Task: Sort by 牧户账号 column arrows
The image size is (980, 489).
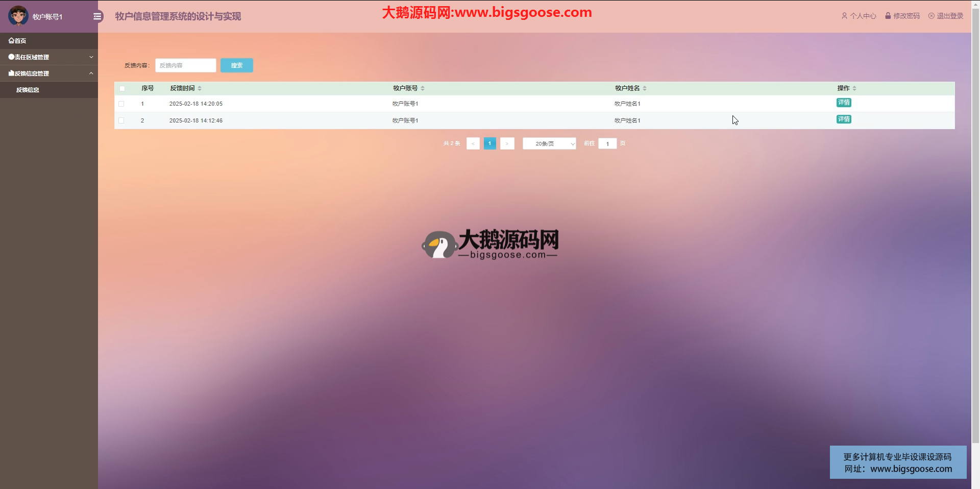Action: 423,89
